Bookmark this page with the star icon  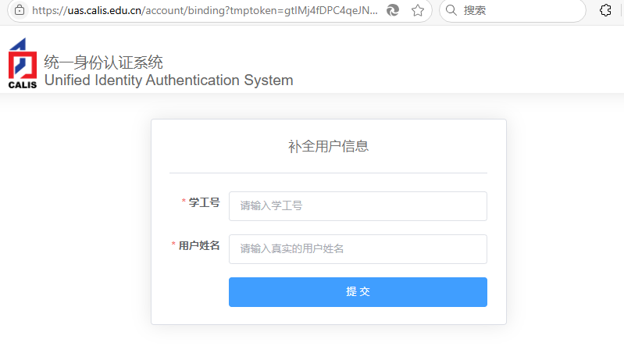coord(418,10)
